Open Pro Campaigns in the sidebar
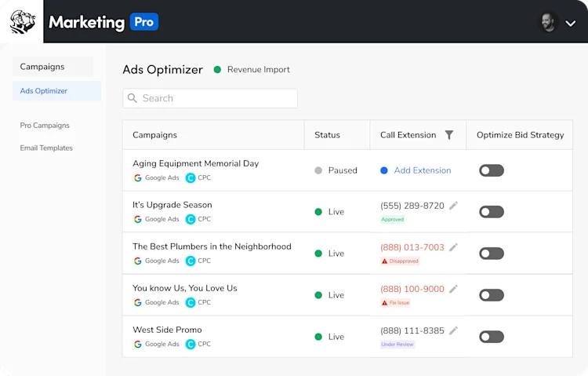Screen dimensions: 588x376 coord(45,125)
